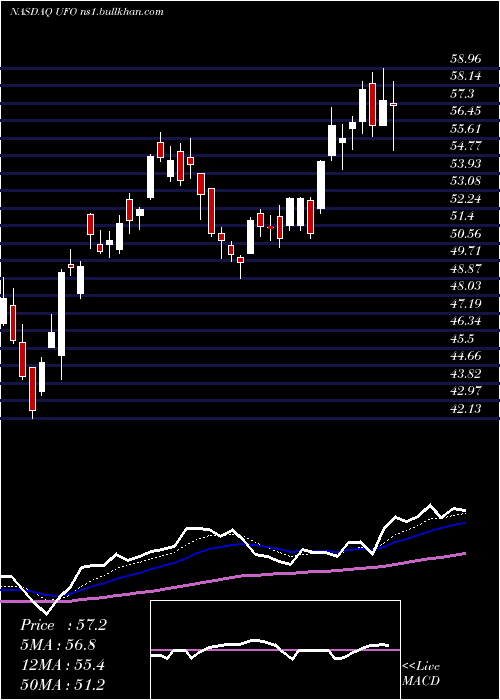Click the <<Live MACD label
This screenshot has width=500, height=700.
click(421, 673)
